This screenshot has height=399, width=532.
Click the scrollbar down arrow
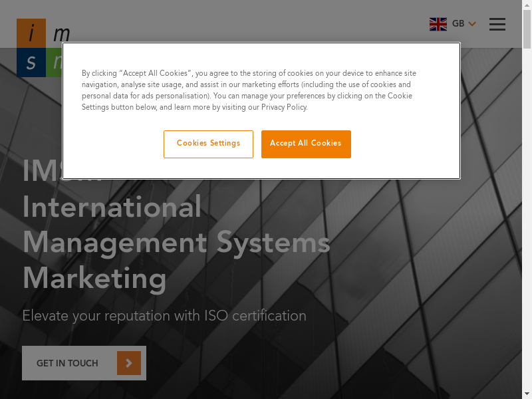click(527, 394)
